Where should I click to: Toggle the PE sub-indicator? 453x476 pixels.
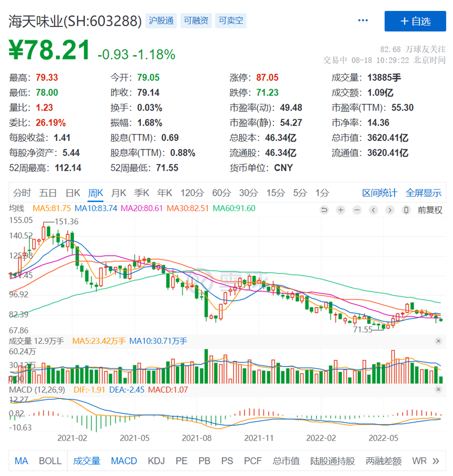(181, 461)
